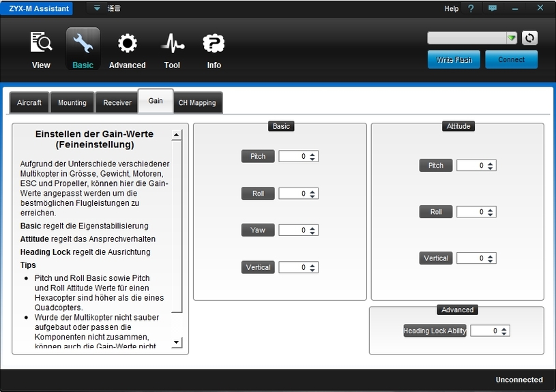Open the language dropdown in title bar
Viewport: 556px width, 392px height.
tap(97, 9)
